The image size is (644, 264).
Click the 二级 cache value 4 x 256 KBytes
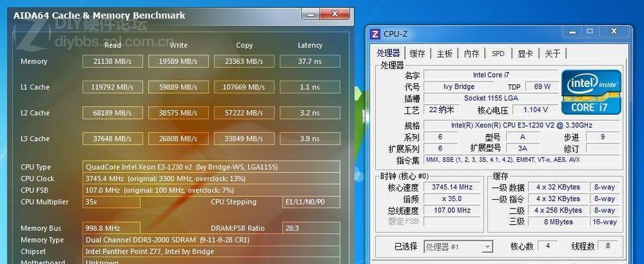tap(558, 211)
